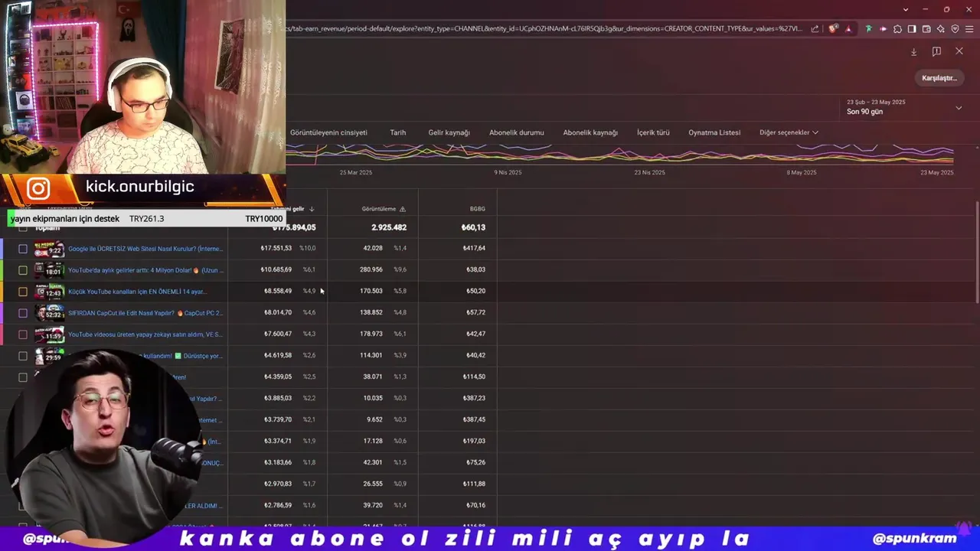This screenshot has width=980, height=551.
Task: Click the Brave Rewards triangle icon
Action: [848, 29]
